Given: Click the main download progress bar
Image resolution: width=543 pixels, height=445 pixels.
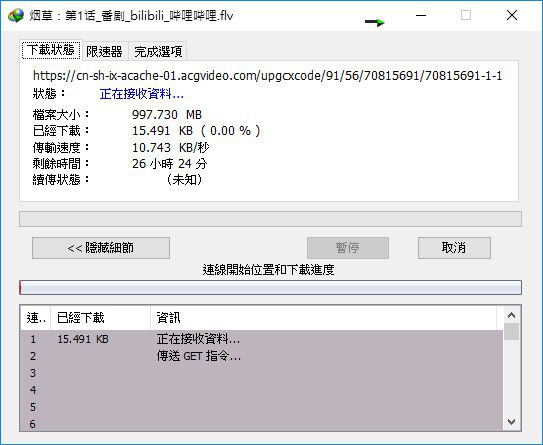Looking at the screenshot, I should point(270,219).
